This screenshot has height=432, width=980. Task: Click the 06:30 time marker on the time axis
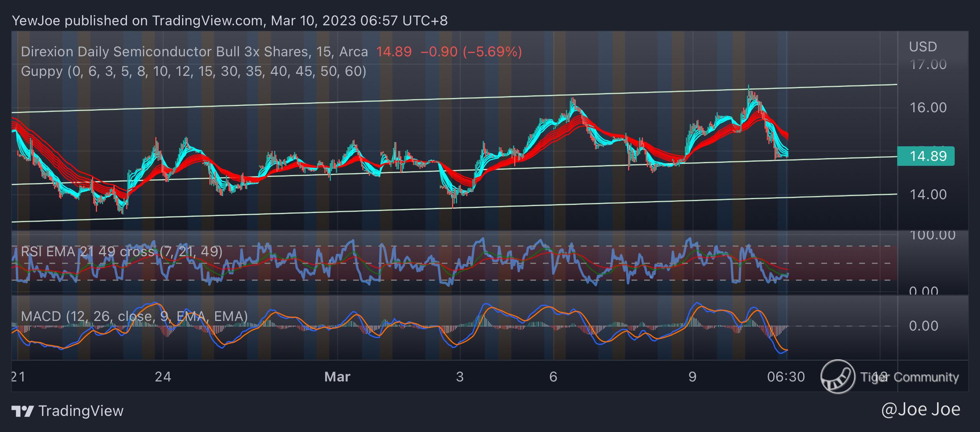(786, 377)
